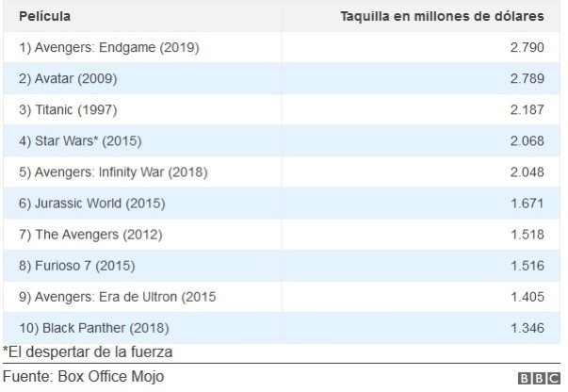Click the 2.187 box office value

(x=528, y=109)
